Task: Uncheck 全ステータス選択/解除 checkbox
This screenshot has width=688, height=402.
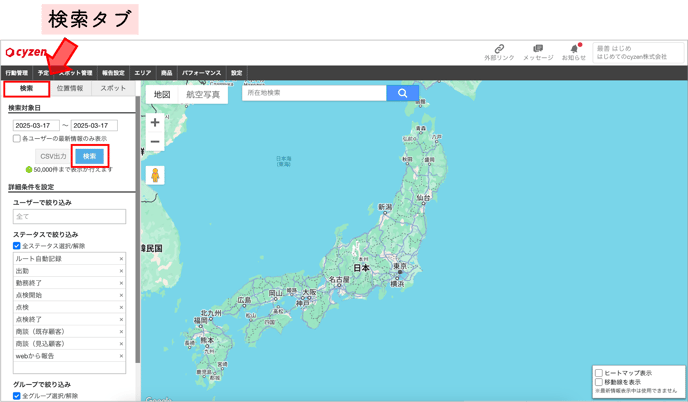Action: [x=17, y=246]
